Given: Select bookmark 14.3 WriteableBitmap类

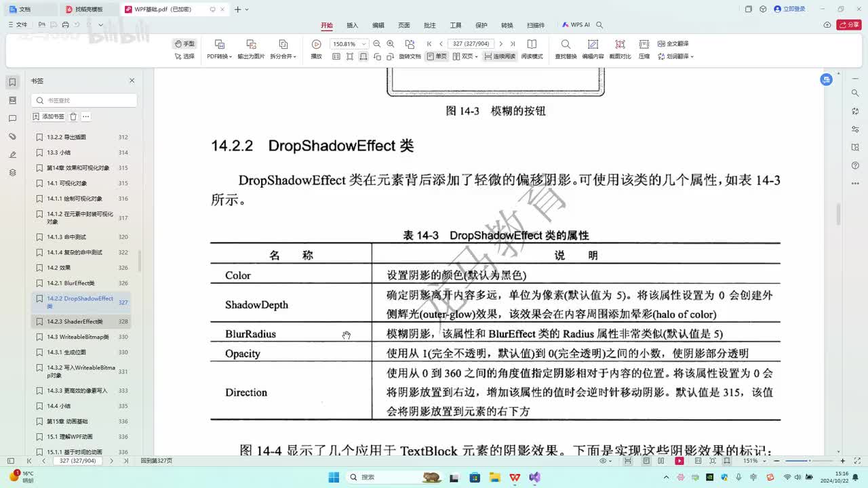Looking at the screenshot, I should (x=81, y=337).
